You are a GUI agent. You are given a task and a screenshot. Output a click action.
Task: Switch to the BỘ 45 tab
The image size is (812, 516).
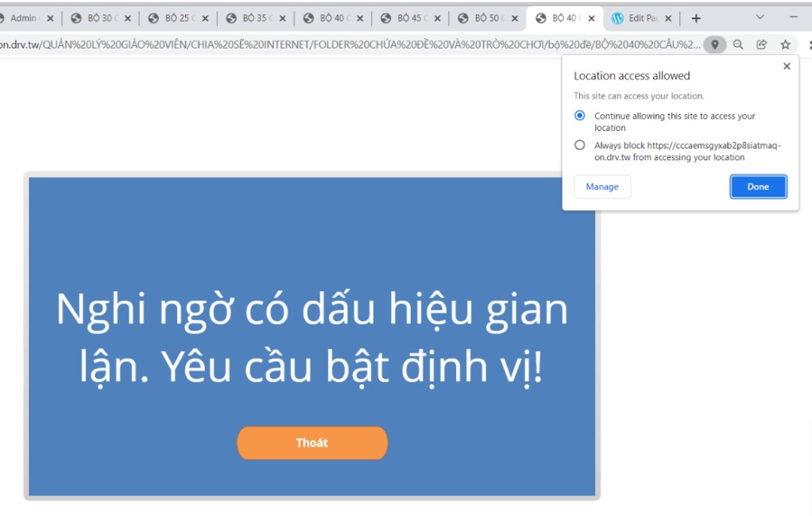click(x=407, y=18)
